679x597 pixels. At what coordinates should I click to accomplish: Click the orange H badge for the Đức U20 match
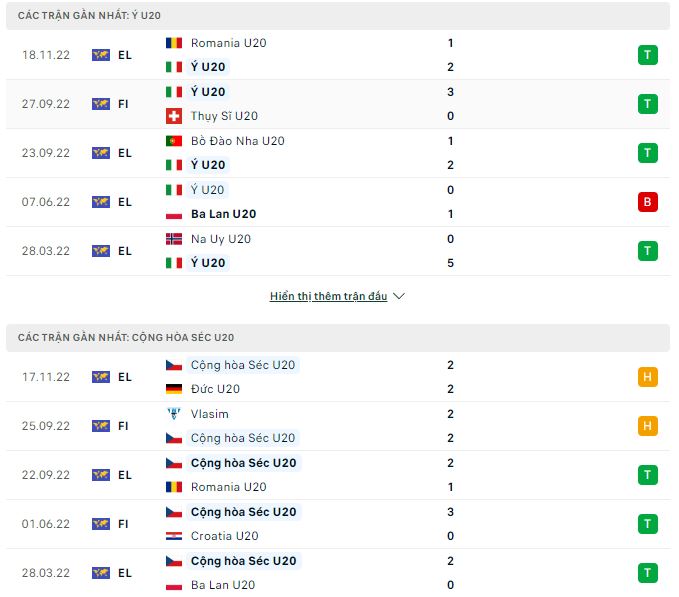click(647, 377)
